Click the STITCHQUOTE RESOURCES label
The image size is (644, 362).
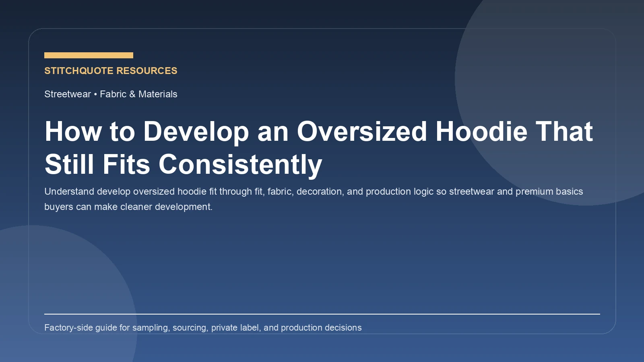(111, 71)
